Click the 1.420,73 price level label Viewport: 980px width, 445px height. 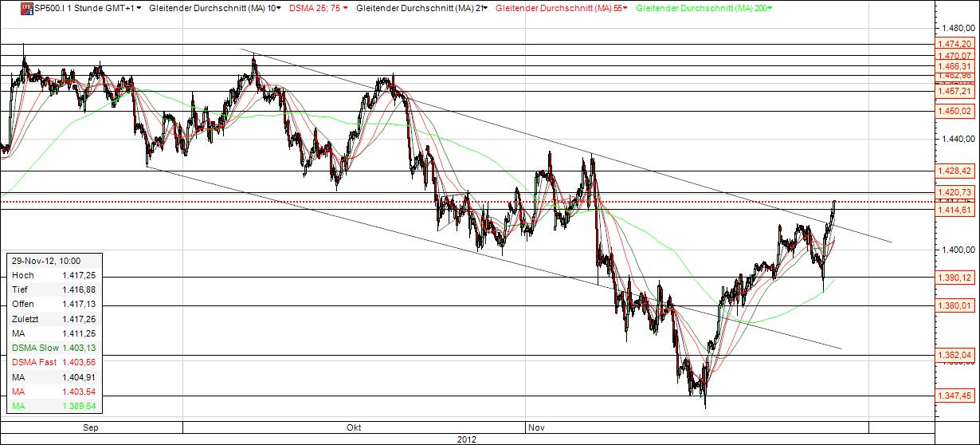tap(955, 192)
